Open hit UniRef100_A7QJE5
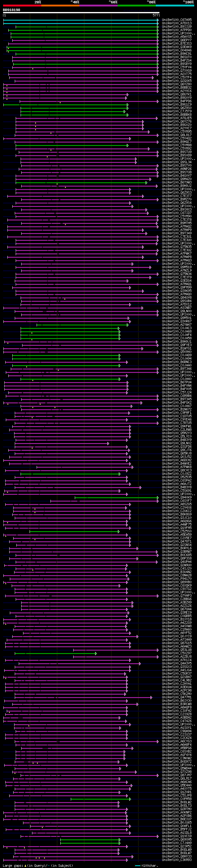The height and width of the screenshot is (868, 197). tap(177, 118)
